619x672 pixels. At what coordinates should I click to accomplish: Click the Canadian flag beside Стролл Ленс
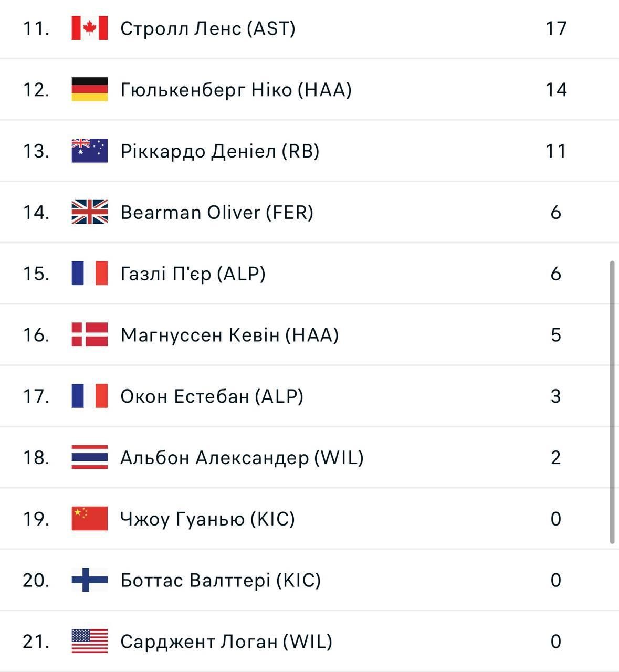90,28
